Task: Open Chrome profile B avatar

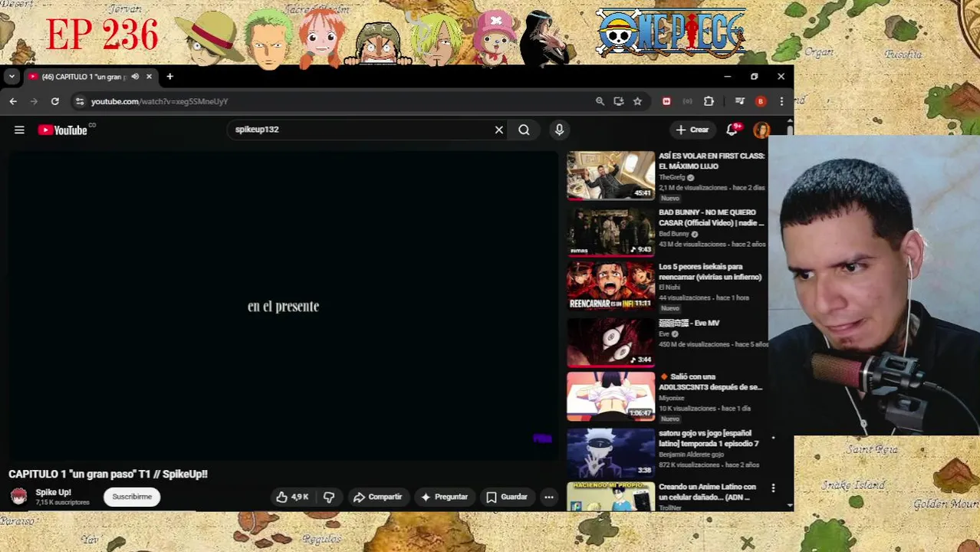Action: pos(760,101)
